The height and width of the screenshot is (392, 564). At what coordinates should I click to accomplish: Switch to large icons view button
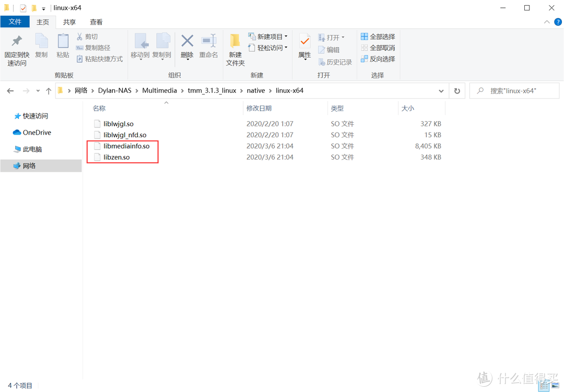click(x=555, y=386)
